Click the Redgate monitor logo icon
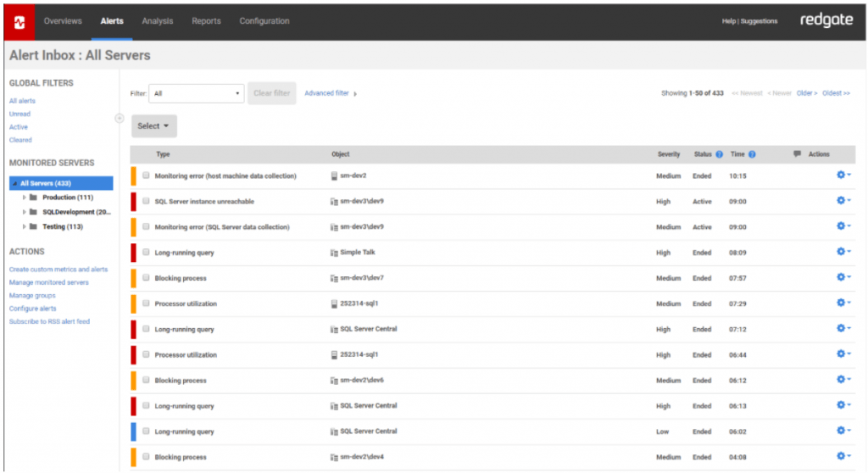The image size is (868, 473). click(x=18, y=21)
